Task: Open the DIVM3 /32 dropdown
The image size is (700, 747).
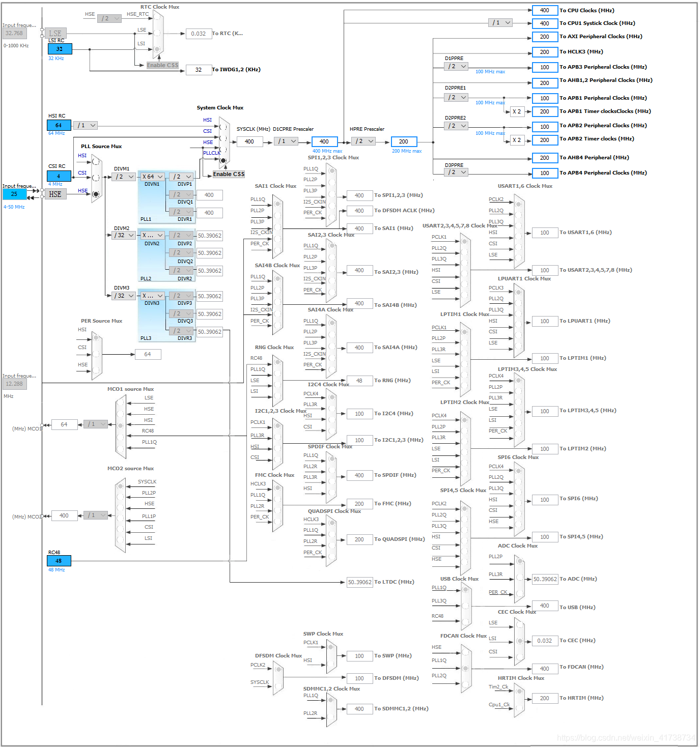Action: [x=124, y=296]
